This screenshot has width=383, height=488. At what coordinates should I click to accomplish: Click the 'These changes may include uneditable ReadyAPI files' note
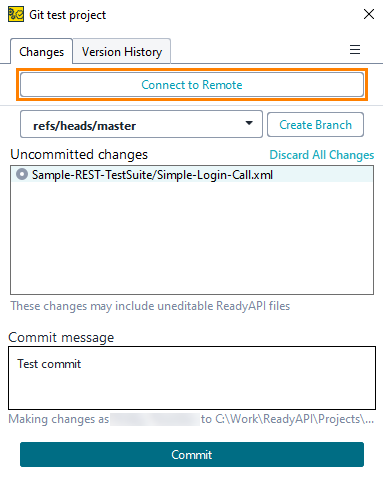[150, 306]
